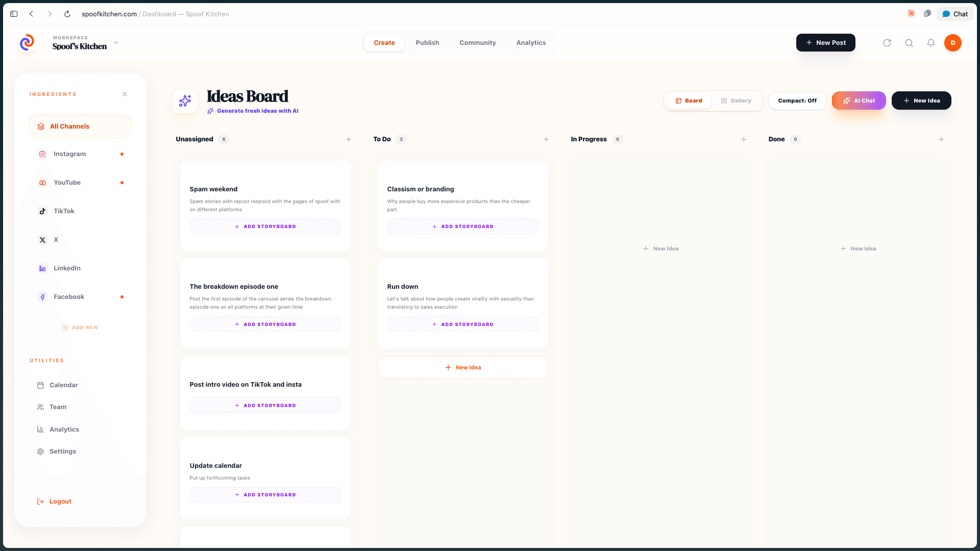The image size is (980, 551).
Task: Click the orange starburst extension icon
Action: [911, 14]
